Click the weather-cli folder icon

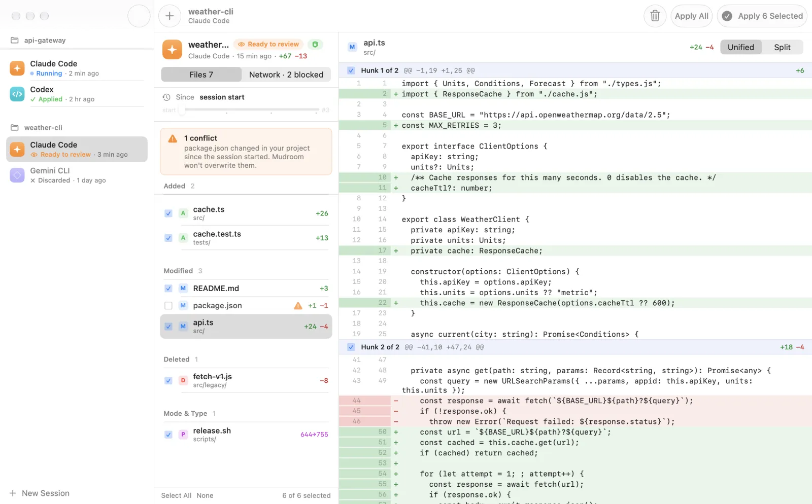(15, 127)
